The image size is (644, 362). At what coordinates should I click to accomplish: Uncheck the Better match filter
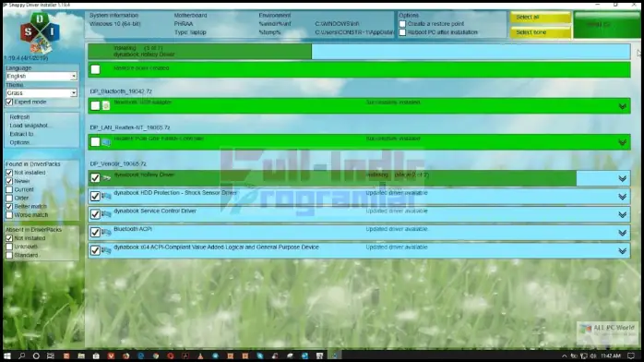(9, 207)
